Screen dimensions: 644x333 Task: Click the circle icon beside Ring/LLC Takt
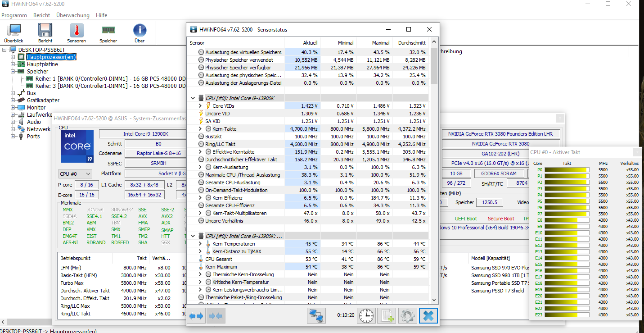201,144
